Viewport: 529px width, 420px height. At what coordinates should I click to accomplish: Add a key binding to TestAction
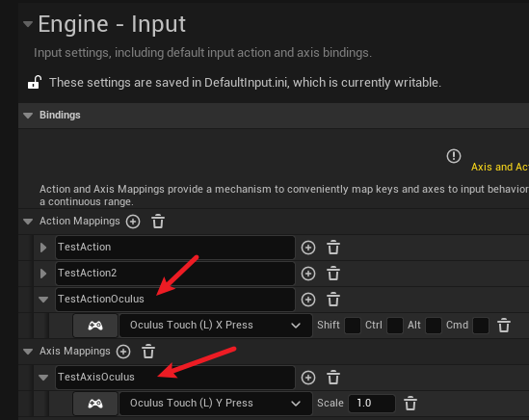tap(308, 248)
